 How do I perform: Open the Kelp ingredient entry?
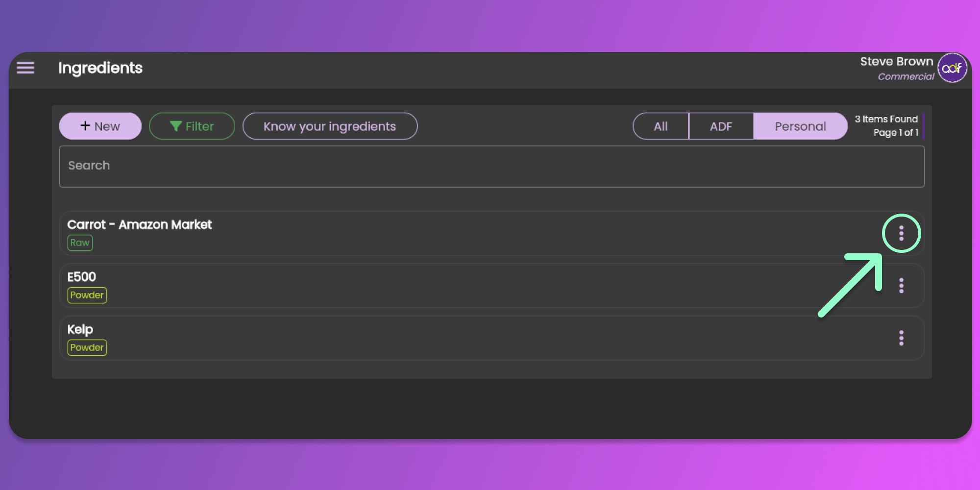pos(80,329)
